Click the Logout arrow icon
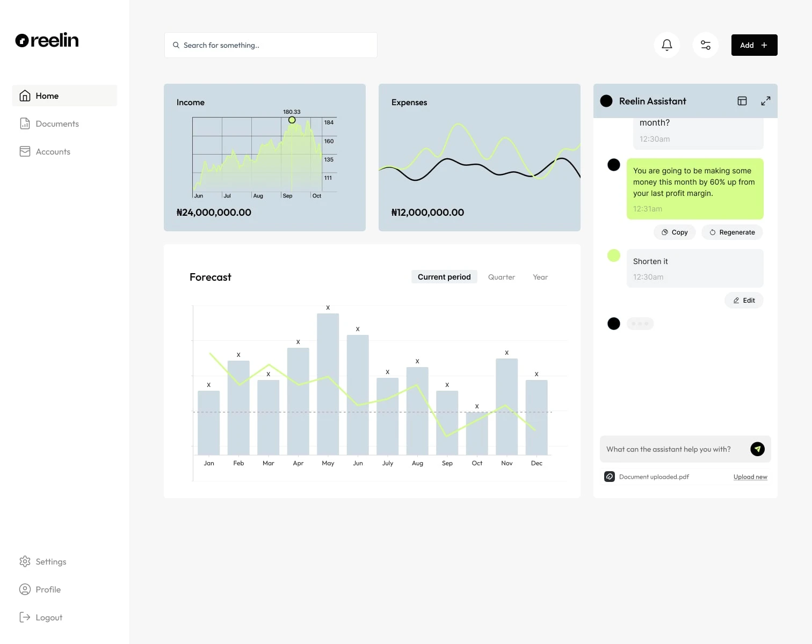 pyautogui.click(x=25, y=617)
